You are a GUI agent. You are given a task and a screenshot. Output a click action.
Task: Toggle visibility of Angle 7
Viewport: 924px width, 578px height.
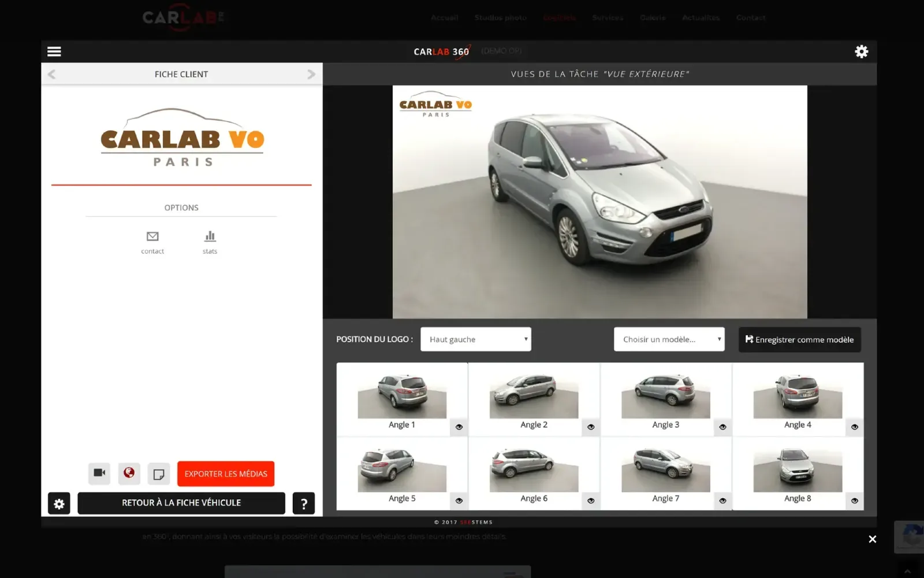pyautogui.click(x=722, y=501)
